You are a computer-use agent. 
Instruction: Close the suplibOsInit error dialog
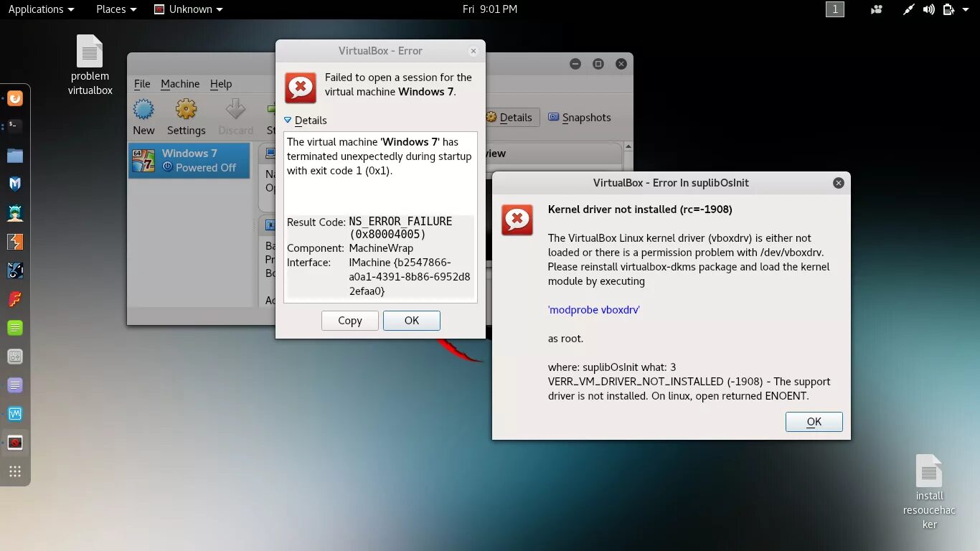[x=838, y=183]
